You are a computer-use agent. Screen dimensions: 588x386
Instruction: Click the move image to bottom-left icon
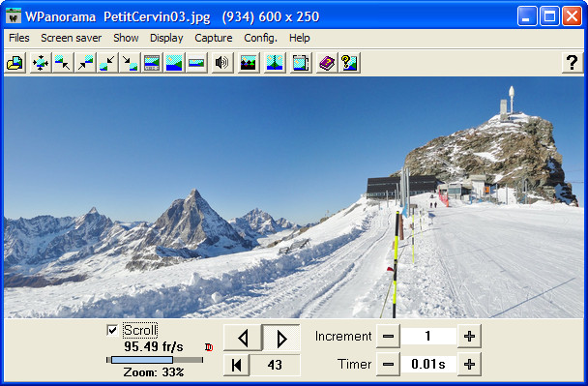(107, 63)
